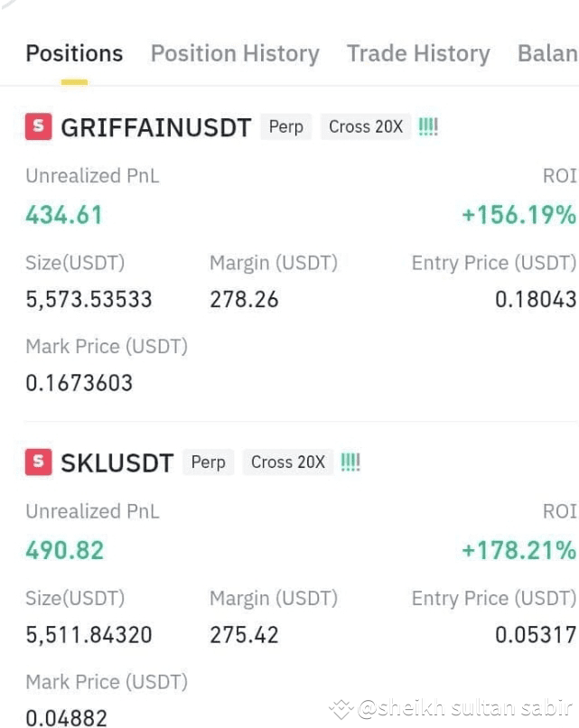Image resolution: width=579 pixels, height=728 pixels.
Task: Click the green ADL indicator bars for GRIFFAINUSDT
Action: point(427,126)
